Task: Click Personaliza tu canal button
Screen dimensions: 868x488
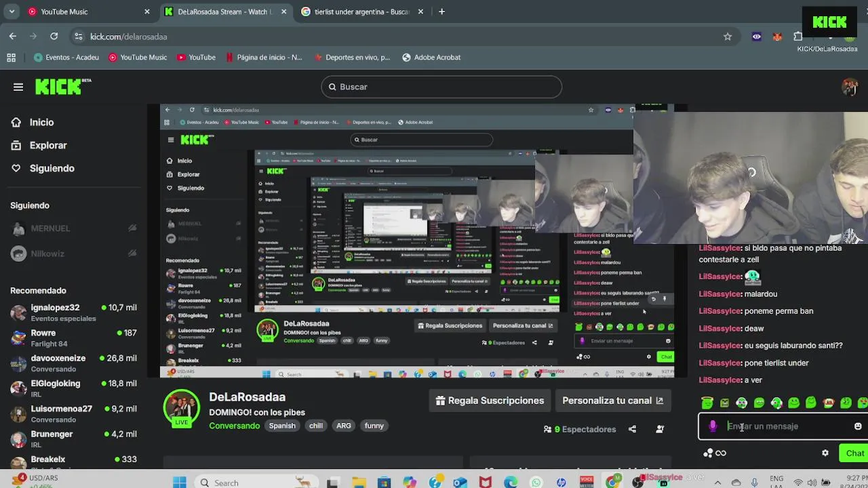Action: pyautogui.click(x=612, y=401)
